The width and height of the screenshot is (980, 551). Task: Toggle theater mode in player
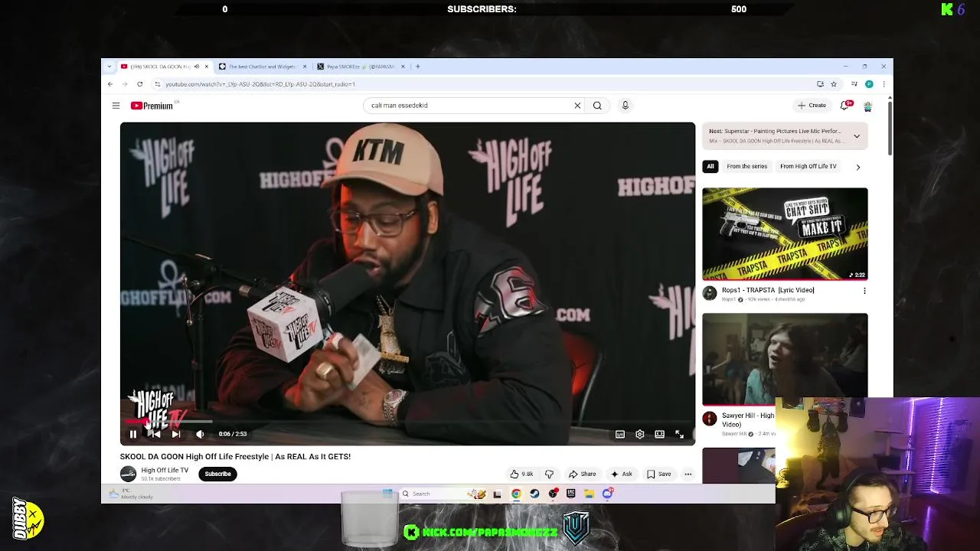tap(659, 434)
